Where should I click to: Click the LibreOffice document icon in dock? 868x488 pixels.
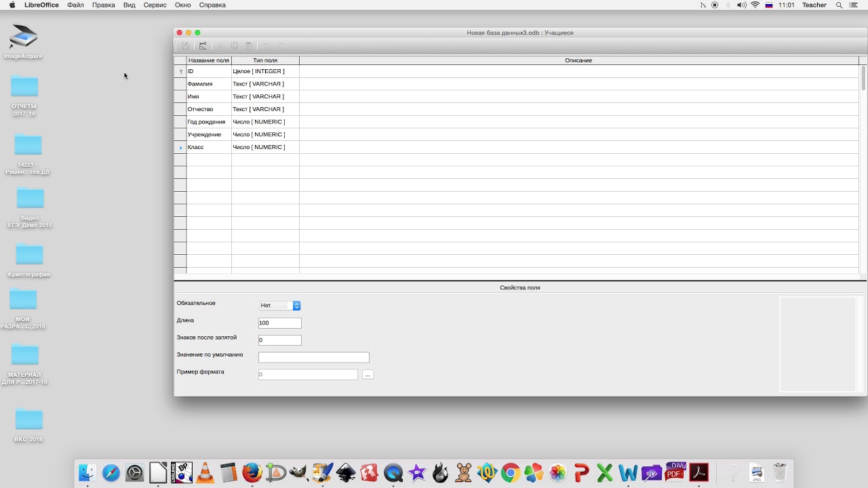pyautogui.click(x=158, y=472)
